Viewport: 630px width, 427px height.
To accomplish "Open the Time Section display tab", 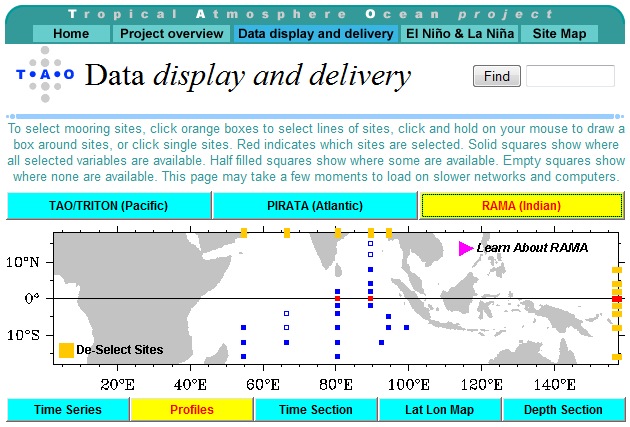I will (x=316, y=410).
